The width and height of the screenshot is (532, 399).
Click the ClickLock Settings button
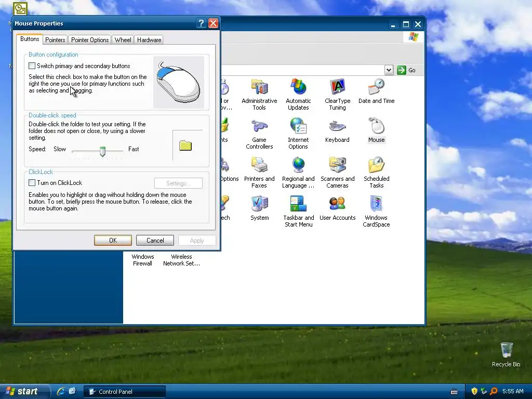pyautogui.click(x=179, y=183)
